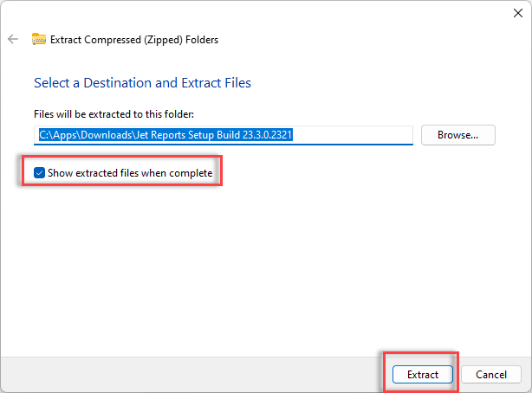Click the 'Show extracted files when complete' label
Screen dimensions: 532x393
point(130,173)
